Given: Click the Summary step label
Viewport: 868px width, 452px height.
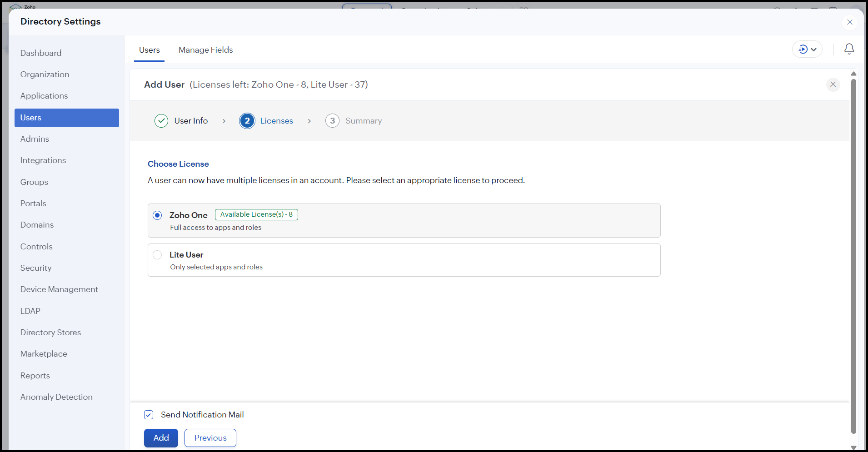Looking at the screenshot, I should coord(364,121).
